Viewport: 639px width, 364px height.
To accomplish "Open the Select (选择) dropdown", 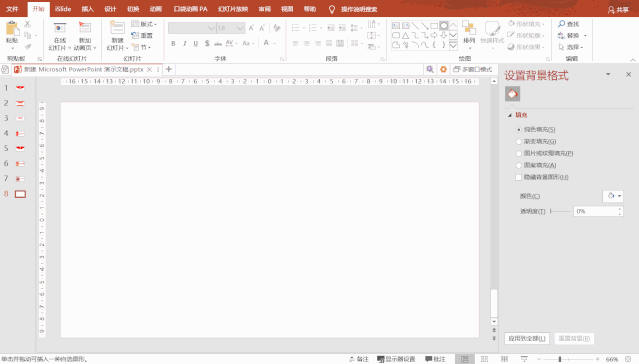I will click(571, 47).
